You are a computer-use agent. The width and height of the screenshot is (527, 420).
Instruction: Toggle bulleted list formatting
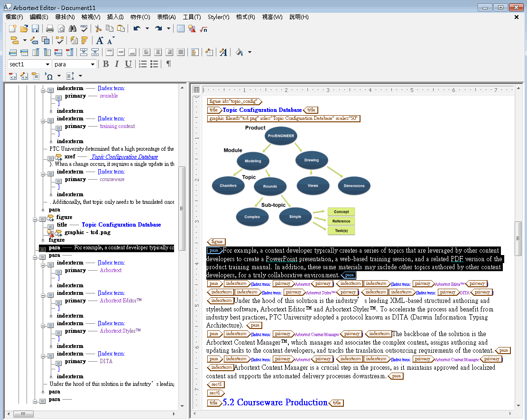(154, 64)
